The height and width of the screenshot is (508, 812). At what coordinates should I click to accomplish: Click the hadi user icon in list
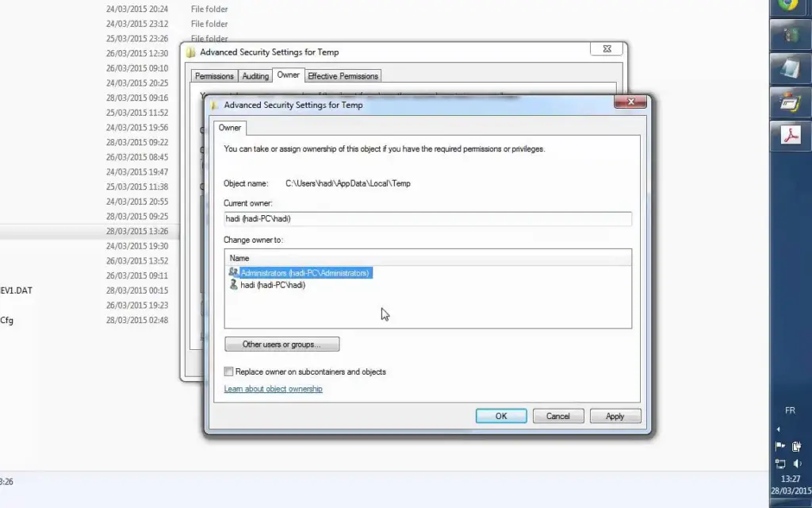(x=234, y=285)
